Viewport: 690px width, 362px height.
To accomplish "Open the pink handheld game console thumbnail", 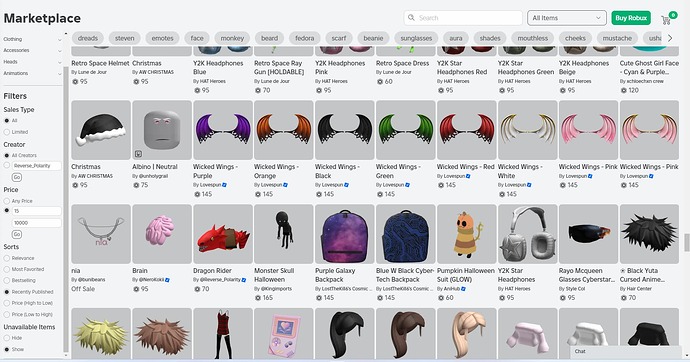I will [284, 334].
